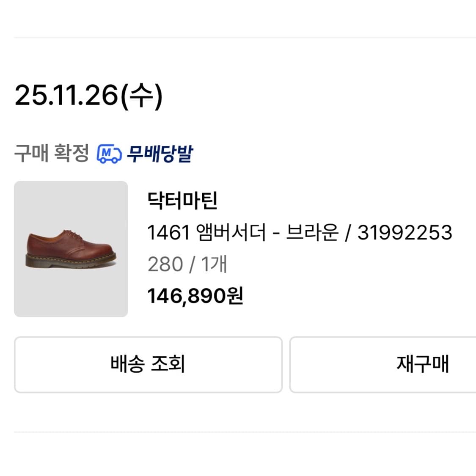Click the size info 280 / 1개

(187, 264)
